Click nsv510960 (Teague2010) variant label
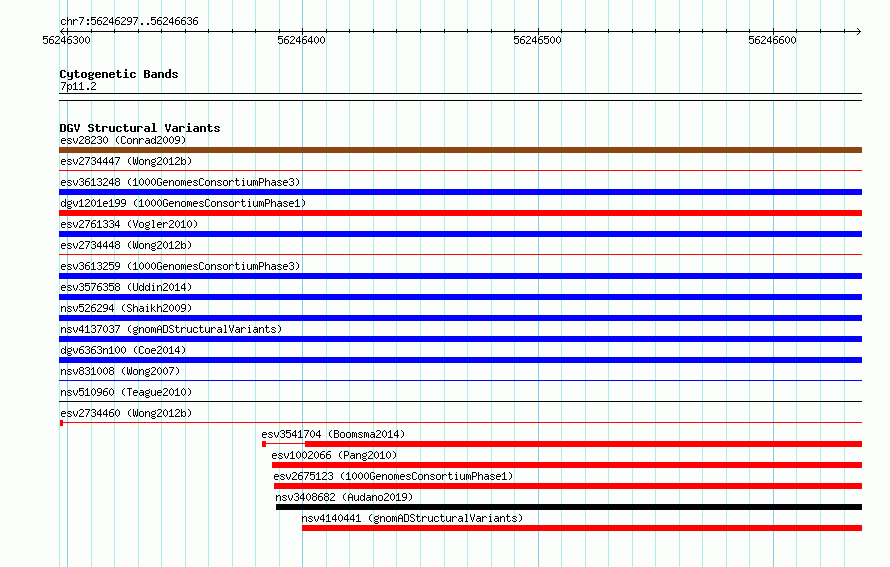Screen dimensions: 890x567 (x=126, y=392)
